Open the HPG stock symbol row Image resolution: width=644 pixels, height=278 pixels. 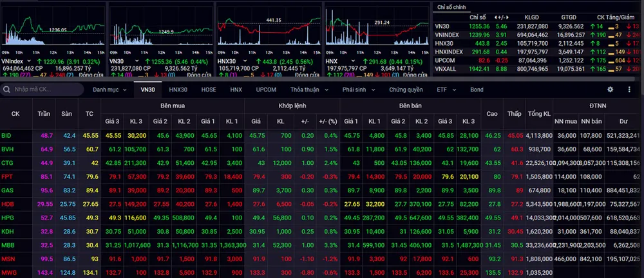pos(7,218)
